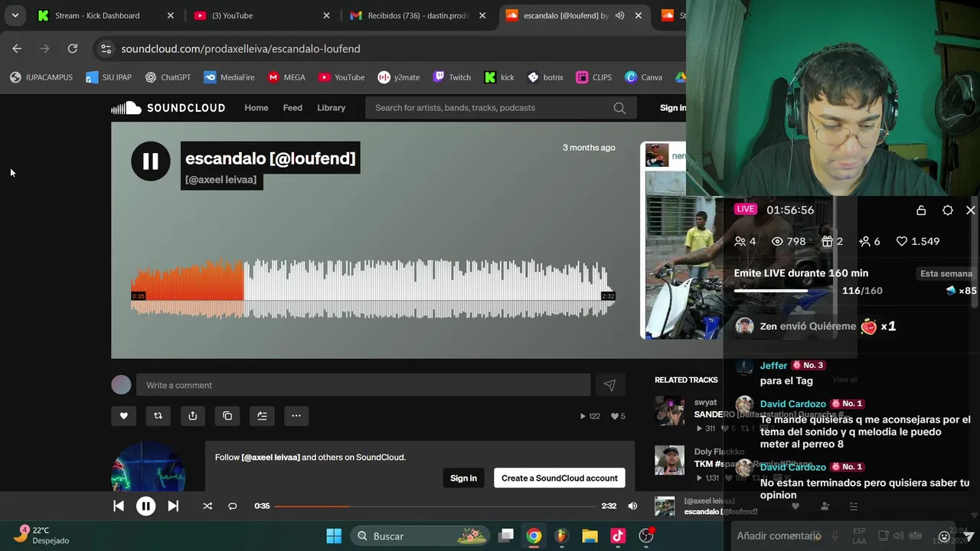Toggle lock icon in LIVE overlay
This screenshot has height=551, width=980.
pyautogui.click(x=921, y=210)
